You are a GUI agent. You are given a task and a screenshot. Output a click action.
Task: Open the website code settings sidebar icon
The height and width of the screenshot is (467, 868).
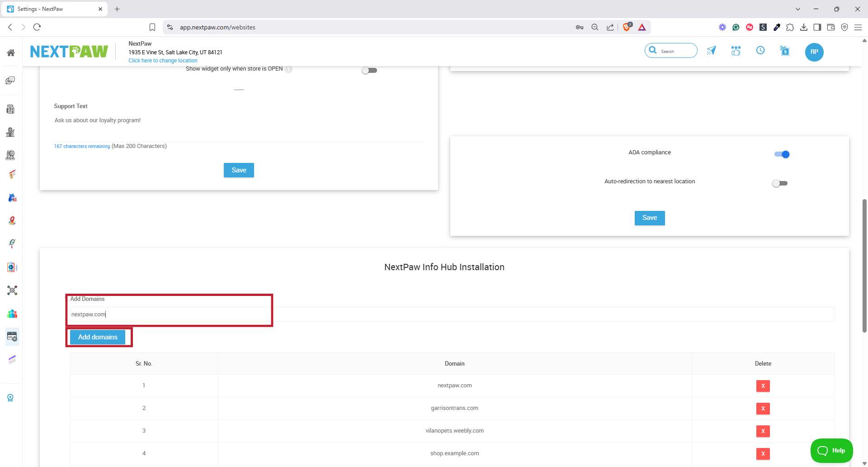pyautogui.click(x=12, y=337)
